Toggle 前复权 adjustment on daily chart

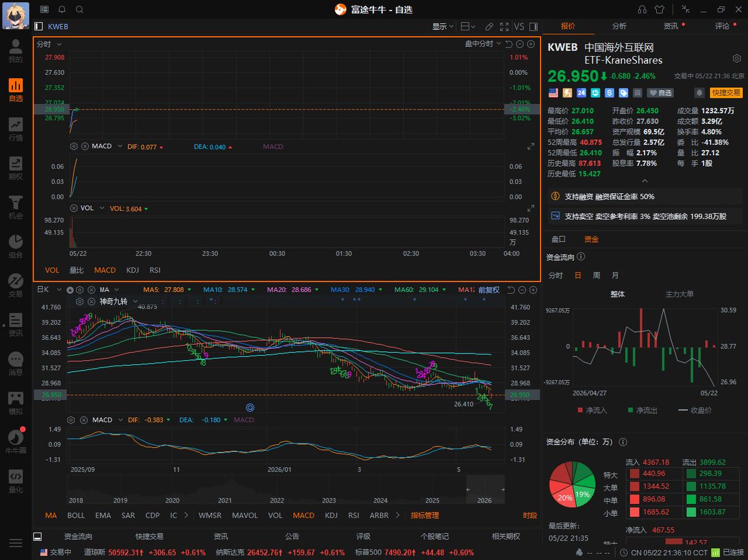489,290
